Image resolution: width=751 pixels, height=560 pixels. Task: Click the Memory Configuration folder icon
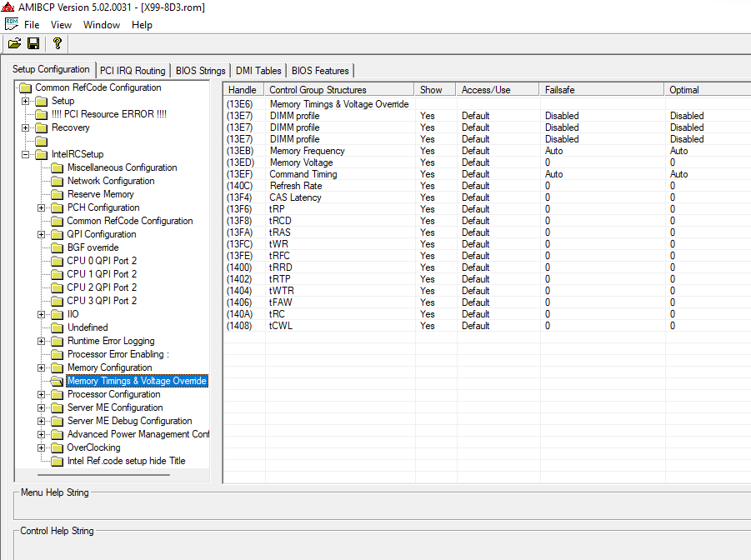(x=58, y=367)
